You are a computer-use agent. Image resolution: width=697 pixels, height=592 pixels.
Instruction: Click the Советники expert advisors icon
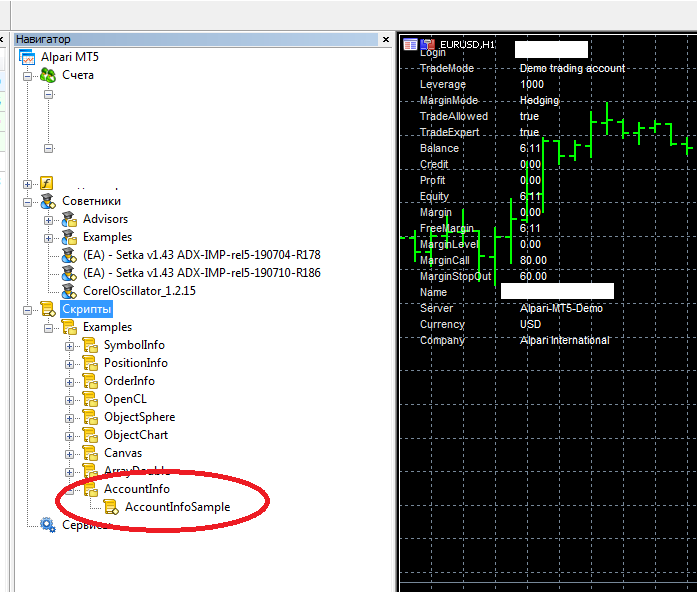pyautogui.click(x=48, y=201)
